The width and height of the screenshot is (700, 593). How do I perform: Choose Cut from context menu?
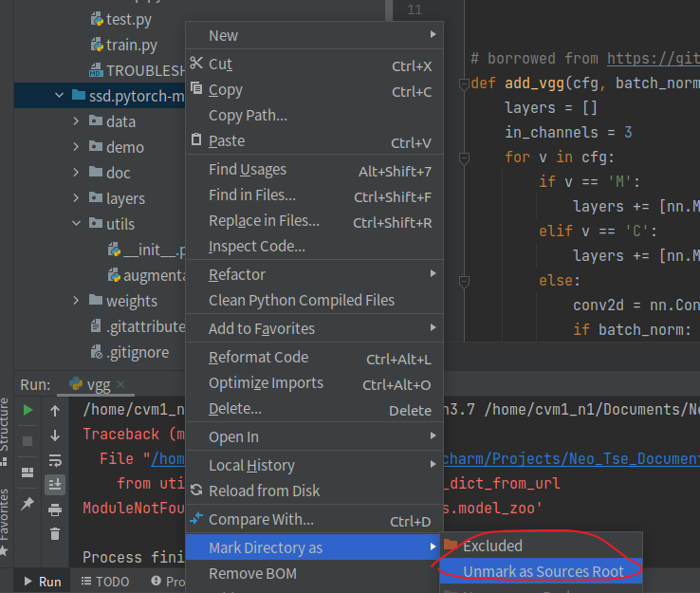click(x=314, y=65)
